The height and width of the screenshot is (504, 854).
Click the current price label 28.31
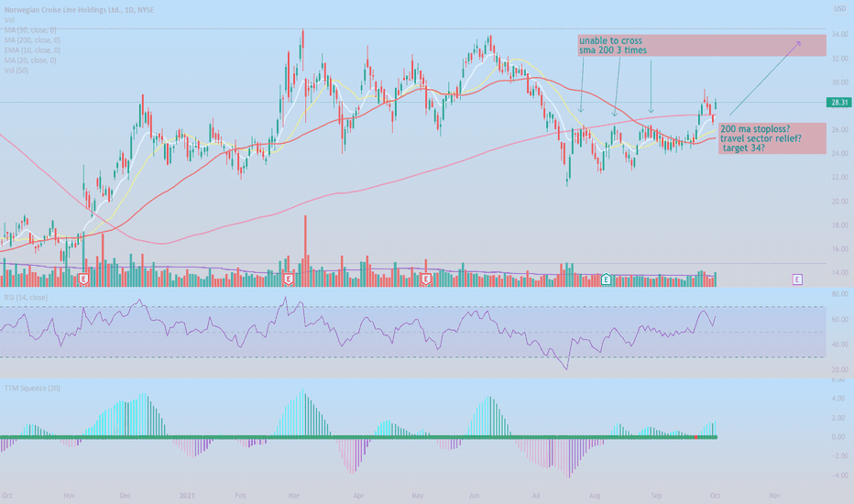(839, 103)
